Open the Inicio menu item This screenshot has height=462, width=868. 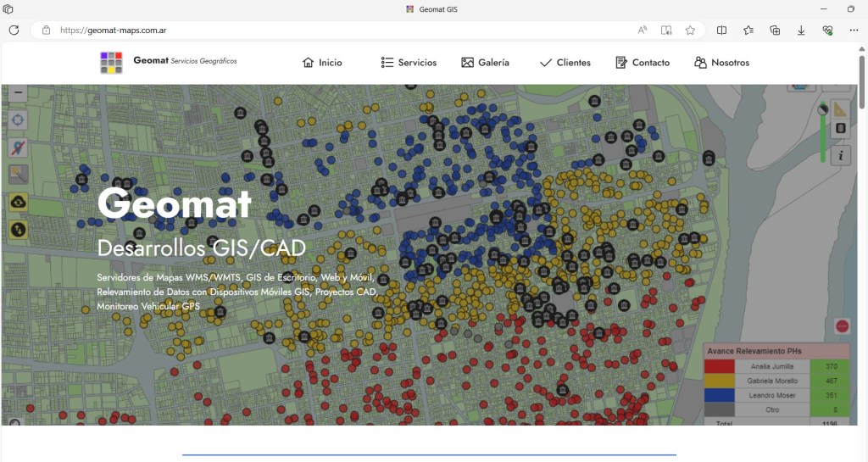[322, 63]
